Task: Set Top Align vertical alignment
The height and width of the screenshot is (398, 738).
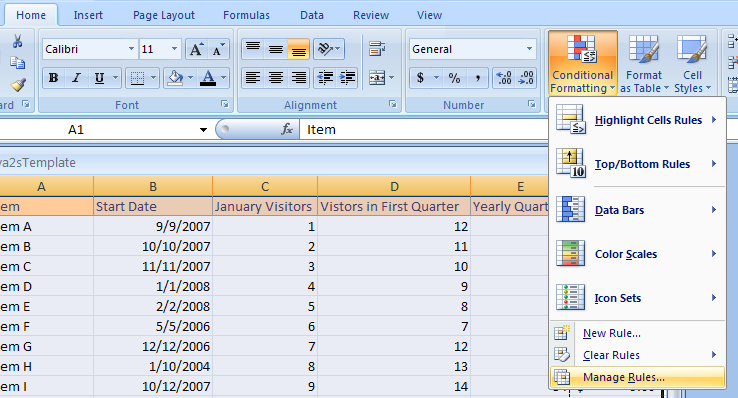Action: click(x=253, y=49)
